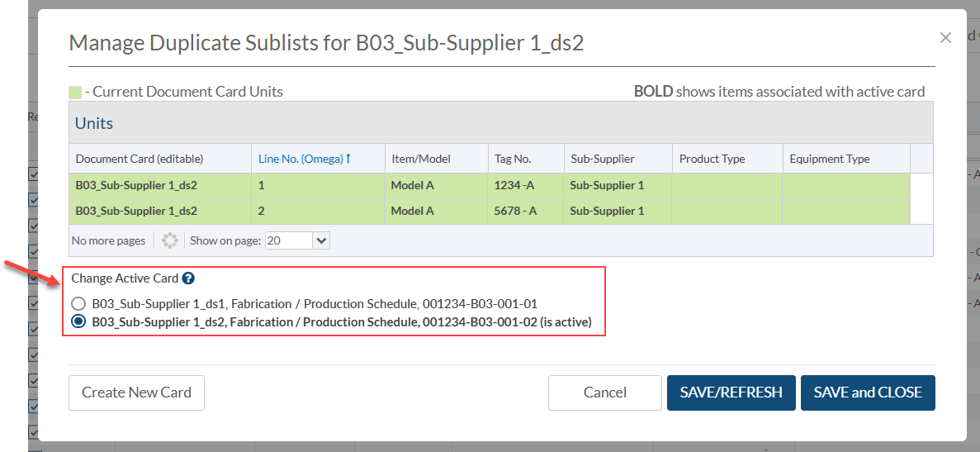
Task: Sort by Line No. (Omega) column header
Action: (301, 159)
